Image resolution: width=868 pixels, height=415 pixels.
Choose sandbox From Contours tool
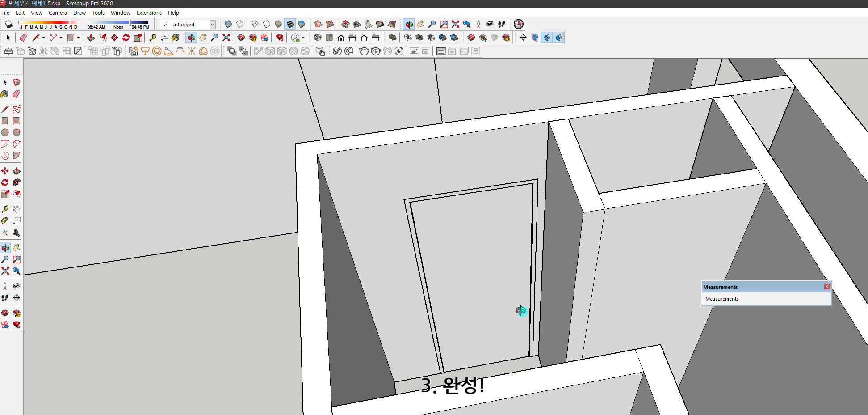point(319,24)
